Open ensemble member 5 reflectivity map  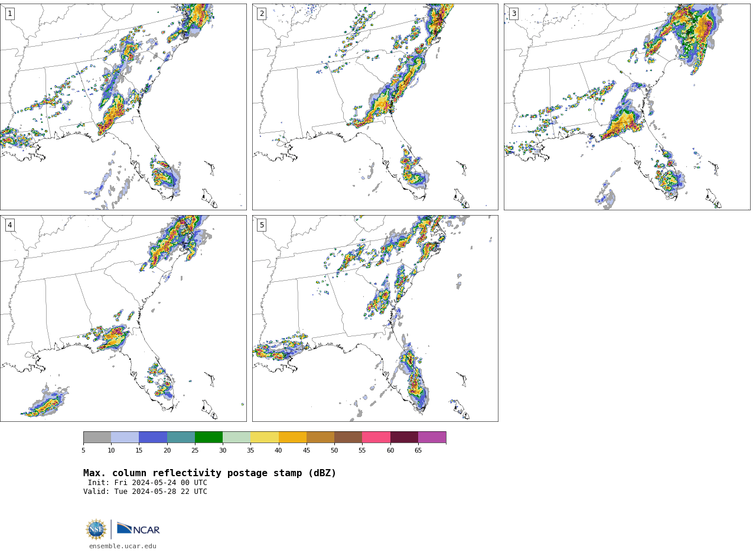tap(375, 318)
